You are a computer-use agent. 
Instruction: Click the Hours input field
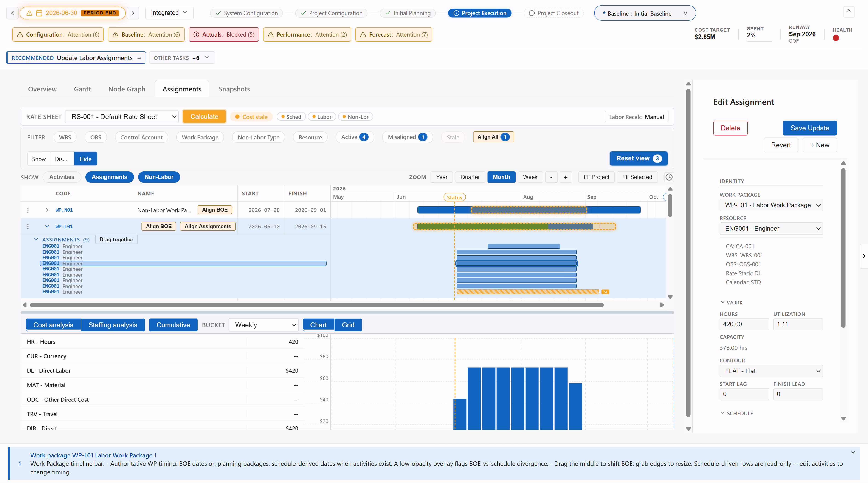(x=744, y=324)
